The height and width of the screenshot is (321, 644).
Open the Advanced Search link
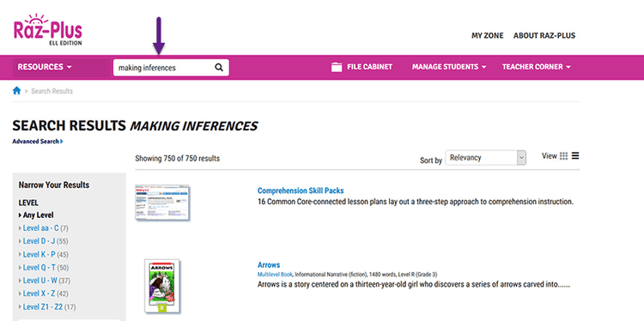[x=38, y=142]
